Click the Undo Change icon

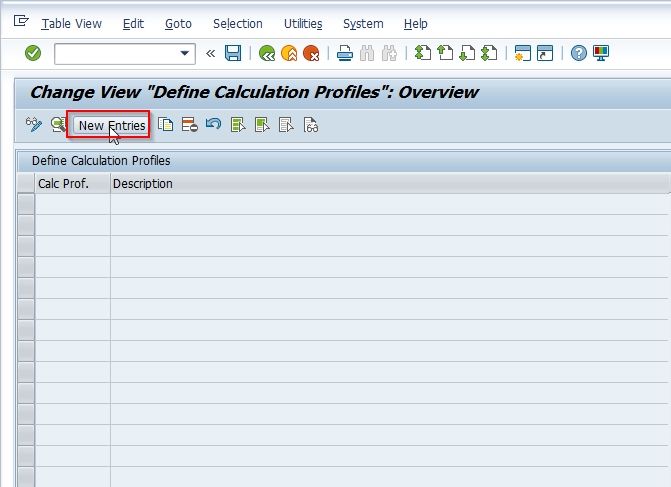(x=214, y=125)
